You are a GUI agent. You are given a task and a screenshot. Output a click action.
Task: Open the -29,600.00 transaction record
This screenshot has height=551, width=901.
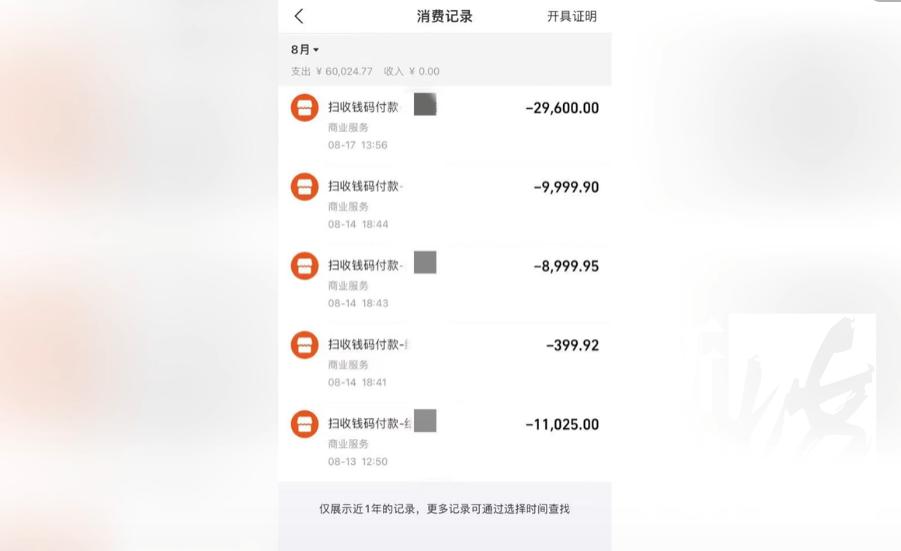[561, 108]
